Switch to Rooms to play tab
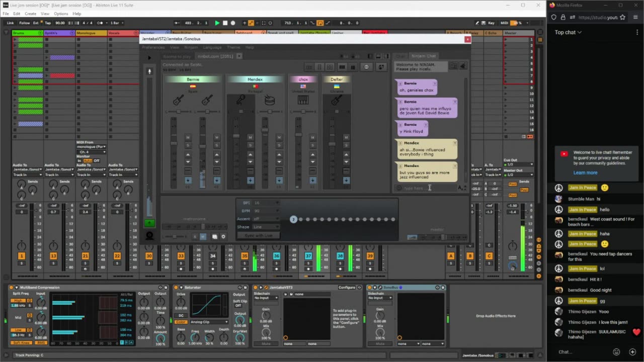This screenshot has height=362, width=644. click(177, 56)
